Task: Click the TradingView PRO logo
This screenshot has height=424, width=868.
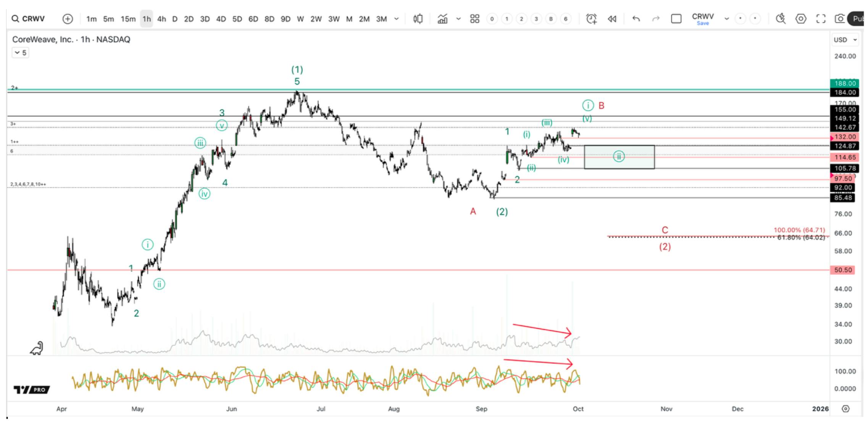Action: click(x=31, y=390)
